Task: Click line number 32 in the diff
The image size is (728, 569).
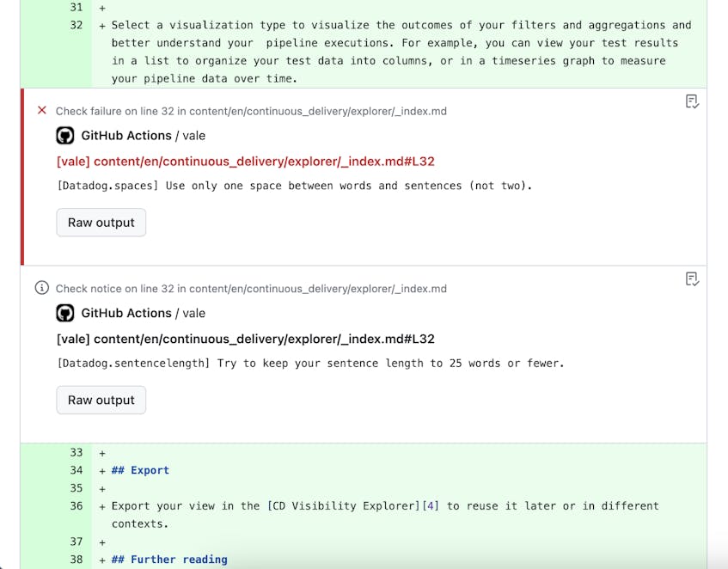Action: click(76, 25)
